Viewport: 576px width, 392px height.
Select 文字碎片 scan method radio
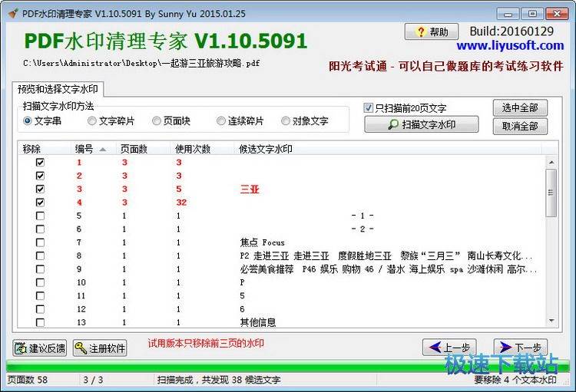point(92,121)
